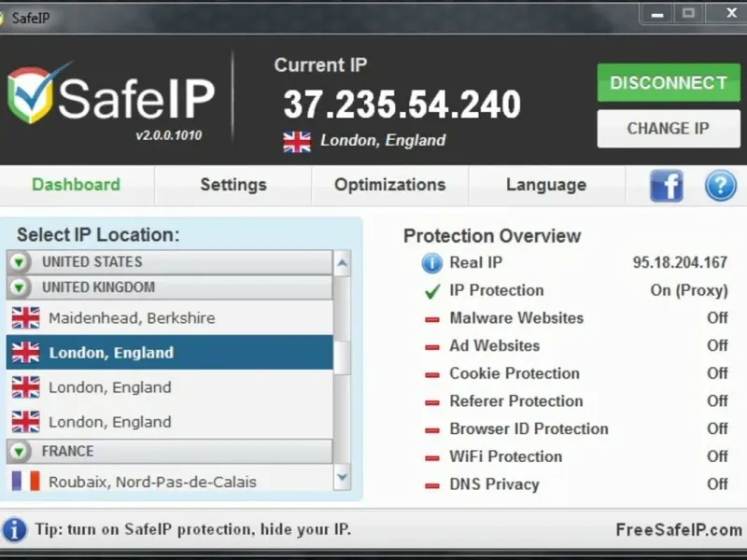Viewport: 747px width, 560px height.
Task: Open the Settings tab
Action: tap(233, 185)
